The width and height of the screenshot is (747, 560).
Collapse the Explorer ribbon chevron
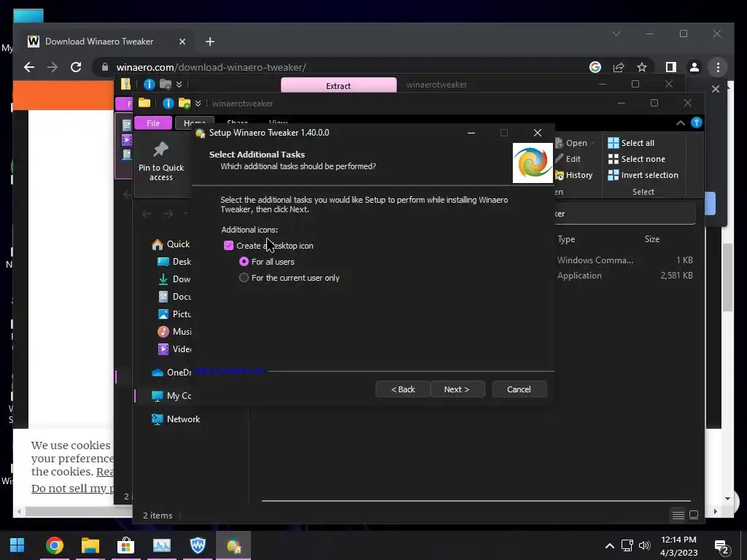click(681, 123)
